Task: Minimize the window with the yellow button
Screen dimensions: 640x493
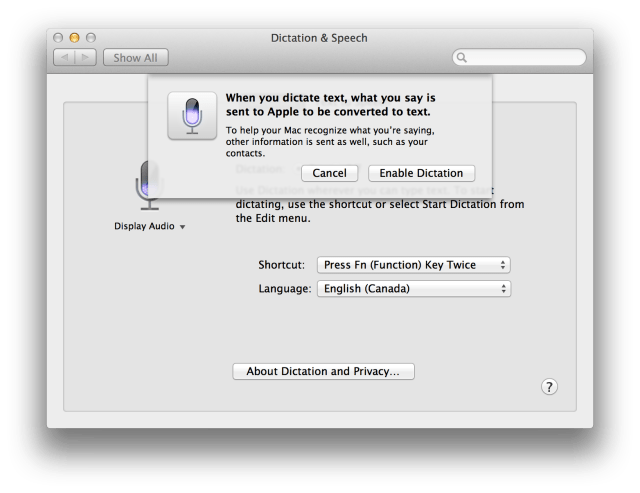Action: (74, 38)
